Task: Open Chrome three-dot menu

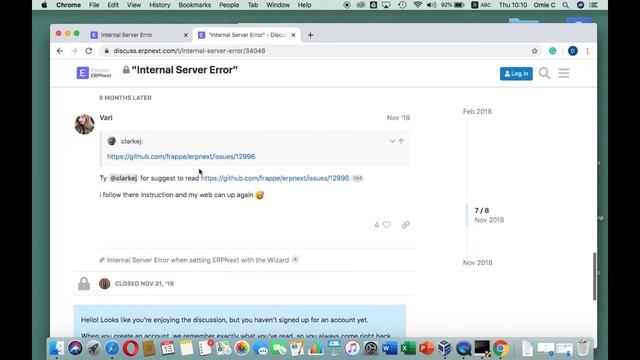Action: [587, 51]
